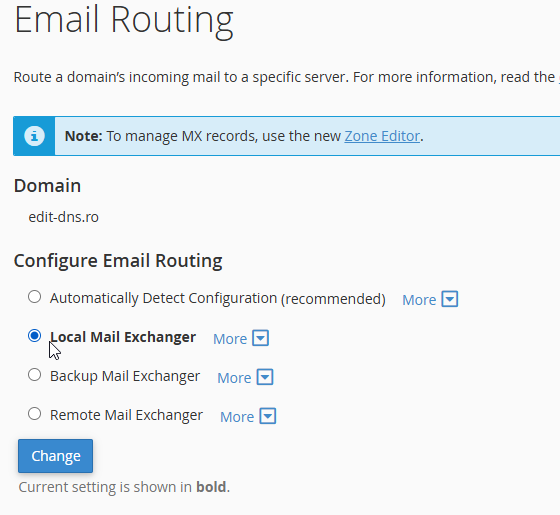Viewport: 560px width, 515px height.
Task: Click the Remote Mail Exchanger label text
Action: 126,415
